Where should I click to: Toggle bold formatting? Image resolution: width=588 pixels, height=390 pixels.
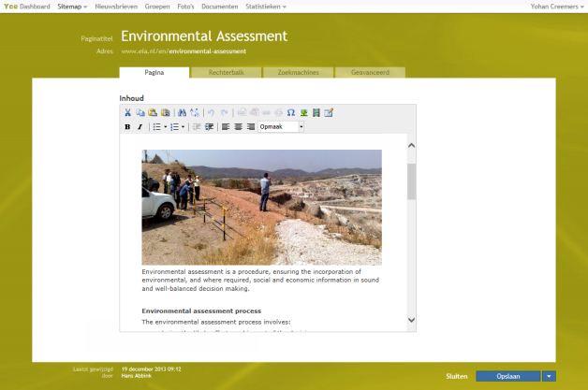click(127, 127)
